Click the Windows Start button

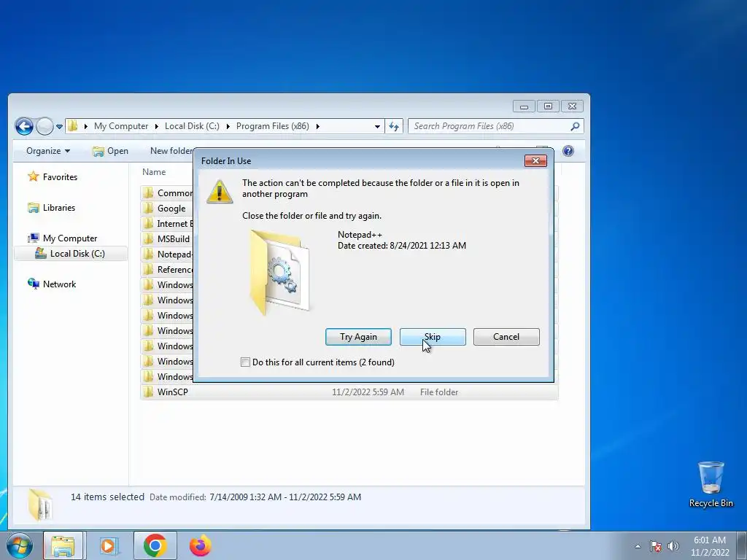pos(20,545)
